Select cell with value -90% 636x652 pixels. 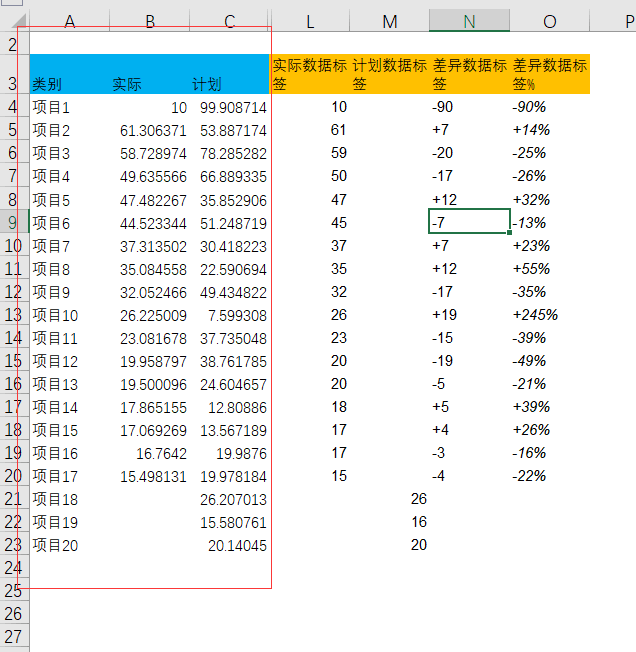coord(550,107)
